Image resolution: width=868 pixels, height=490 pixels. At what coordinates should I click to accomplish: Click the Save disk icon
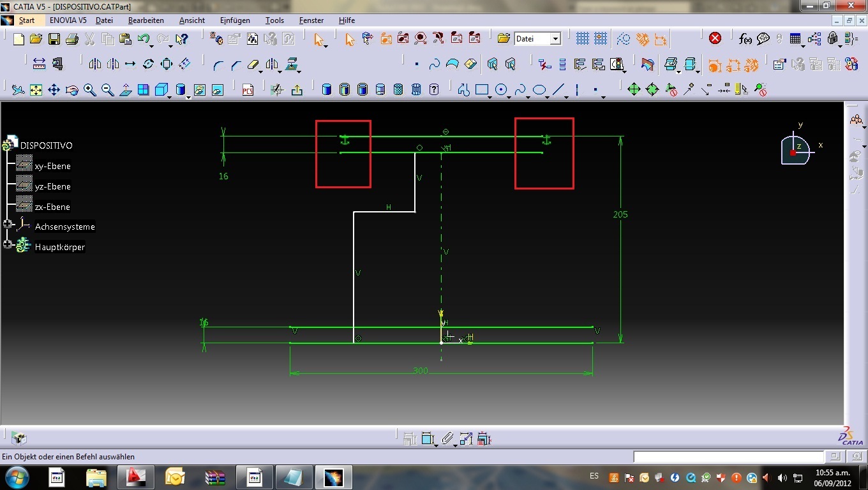click(x=54, y=39)
